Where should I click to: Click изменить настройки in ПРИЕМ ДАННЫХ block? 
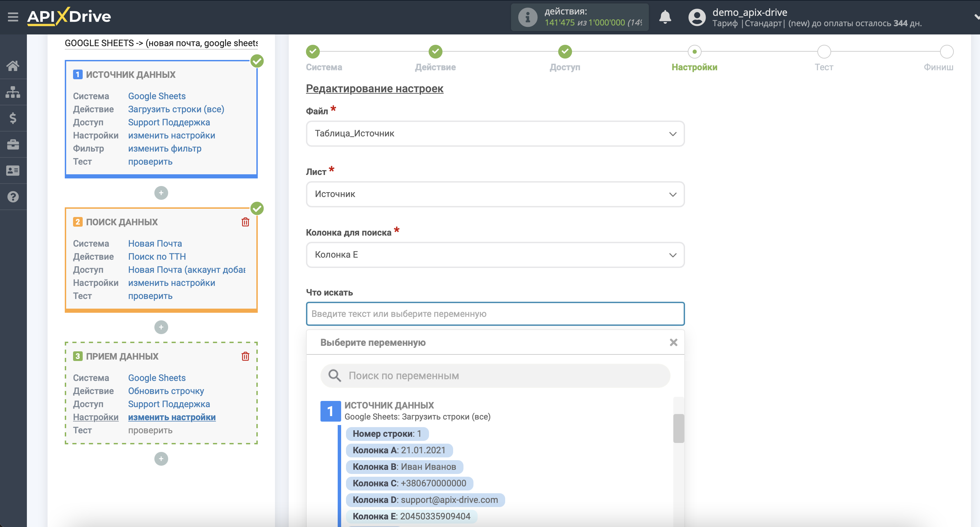(172, 417)
